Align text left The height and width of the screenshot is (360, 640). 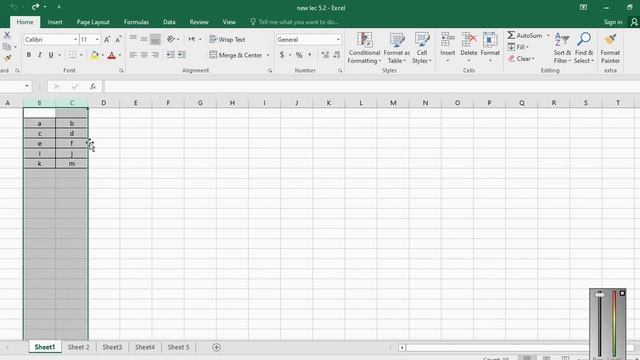click(133, 55)
